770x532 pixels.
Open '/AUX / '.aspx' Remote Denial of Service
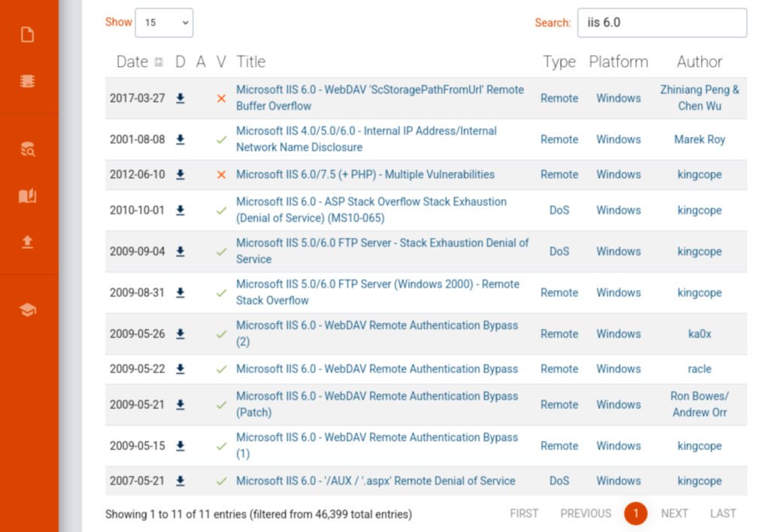(x=376, y=480)
